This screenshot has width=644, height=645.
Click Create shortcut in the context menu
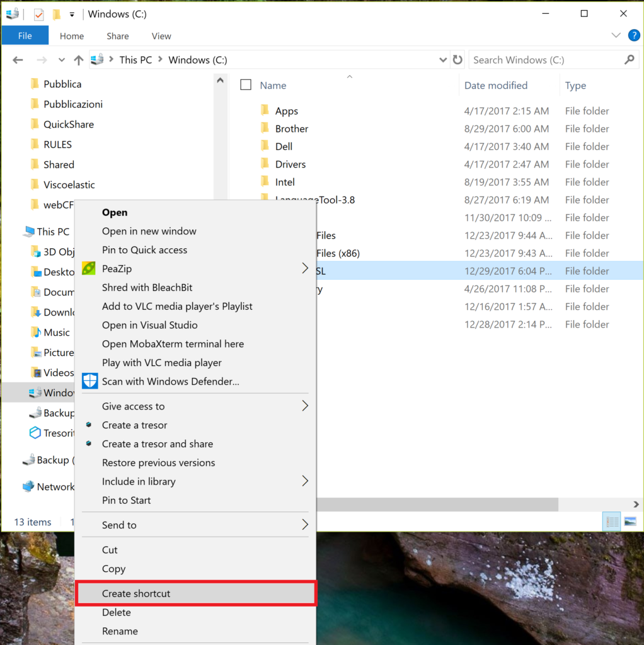tap(136, 593)
